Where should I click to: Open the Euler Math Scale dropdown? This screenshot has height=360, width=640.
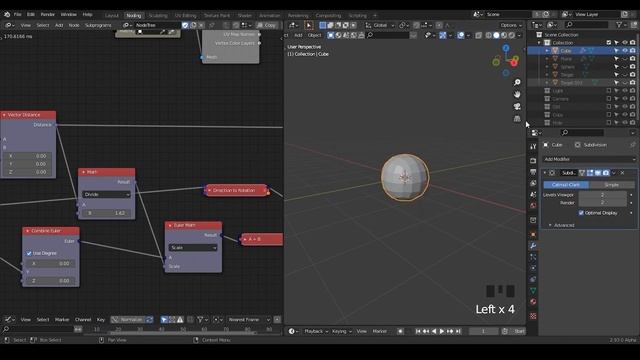coord(193,248)
